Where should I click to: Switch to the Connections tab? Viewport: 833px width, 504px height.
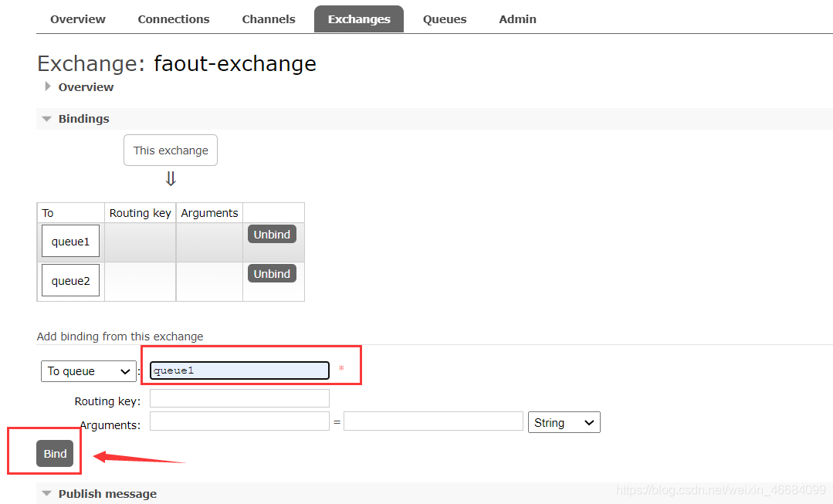tap(173, 19)
